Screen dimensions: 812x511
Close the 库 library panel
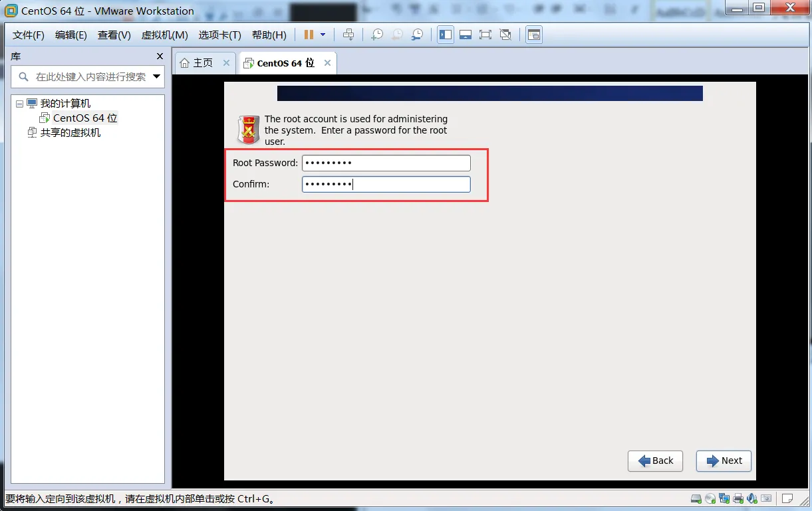(160, 56)
